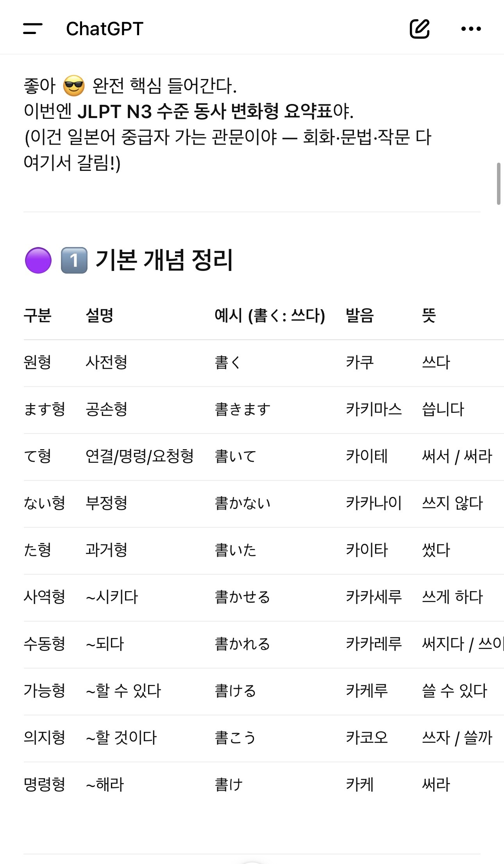Open the sidebar menu icon
Viewport: 504px width, 864px height.
[x=33, y=29]
